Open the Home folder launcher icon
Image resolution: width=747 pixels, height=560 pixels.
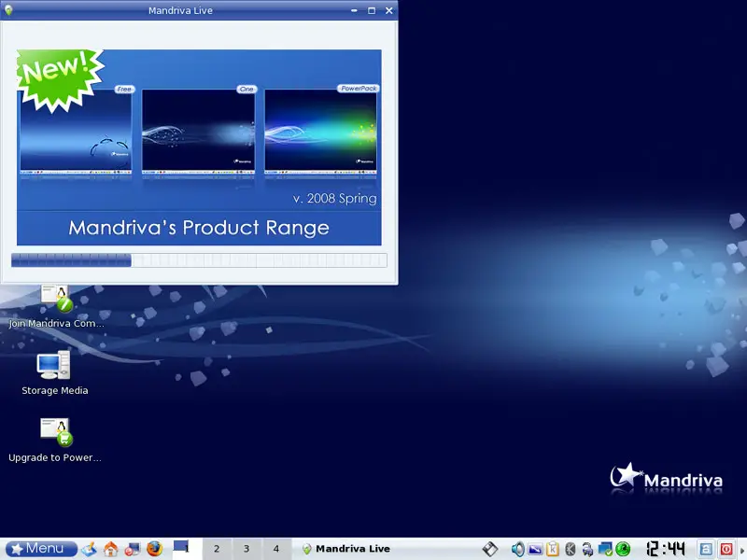[111, 549]
